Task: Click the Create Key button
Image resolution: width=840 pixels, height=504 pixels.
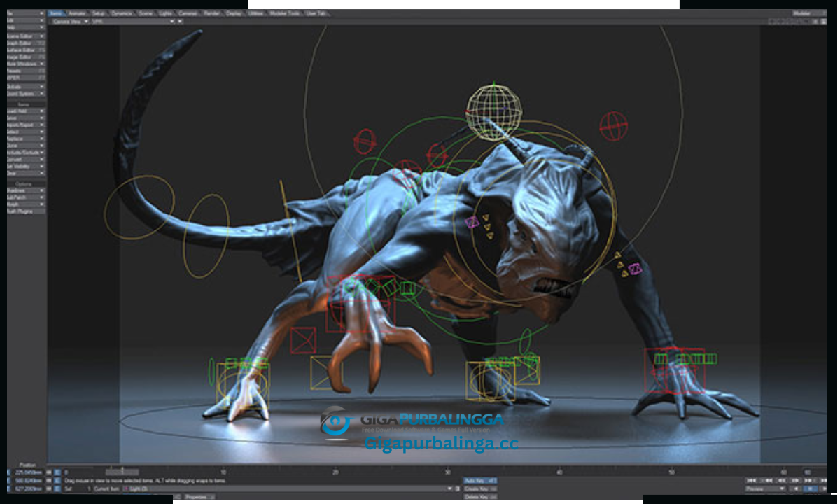Action: click(x=480, y=489)
